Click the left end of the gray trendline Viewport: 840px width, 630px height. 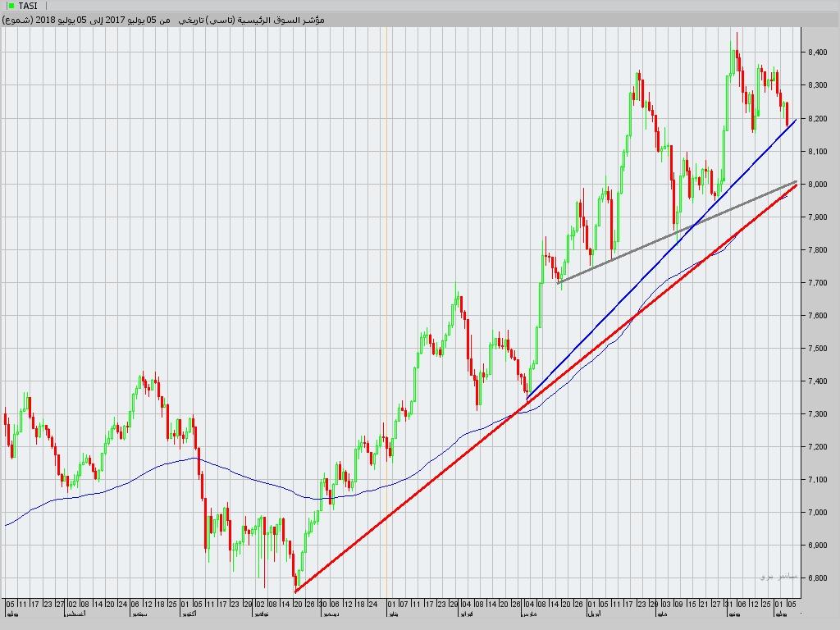coord(559,283)
